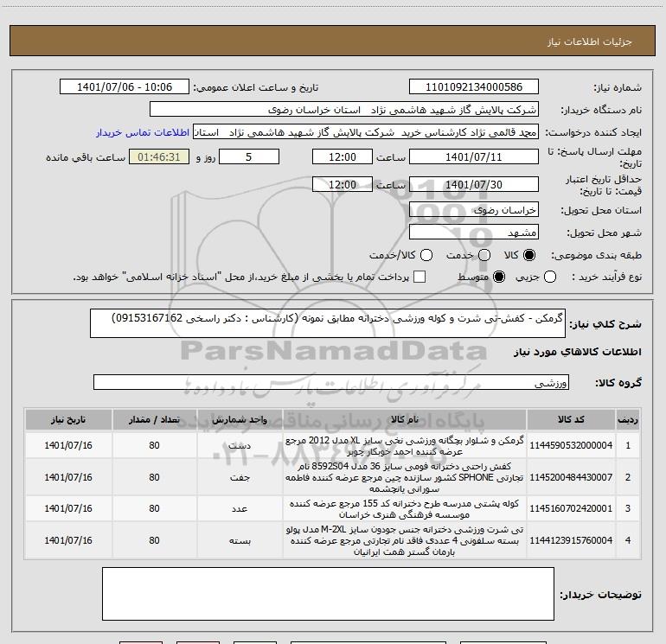The height and width of the screenshot is (644, 666).
Task: Click the price validity date 1401/07/30
Action: pos(473,184)
